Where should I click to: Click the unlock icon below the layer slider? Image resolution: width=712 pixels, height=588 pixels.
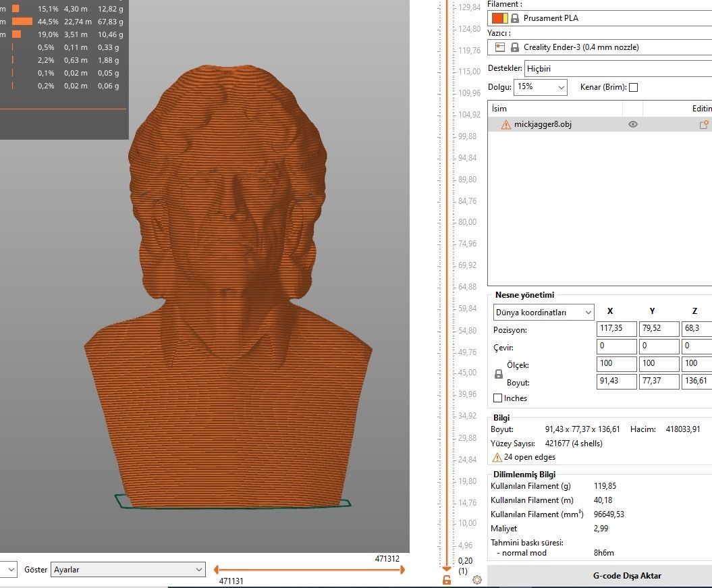(447, 580)
